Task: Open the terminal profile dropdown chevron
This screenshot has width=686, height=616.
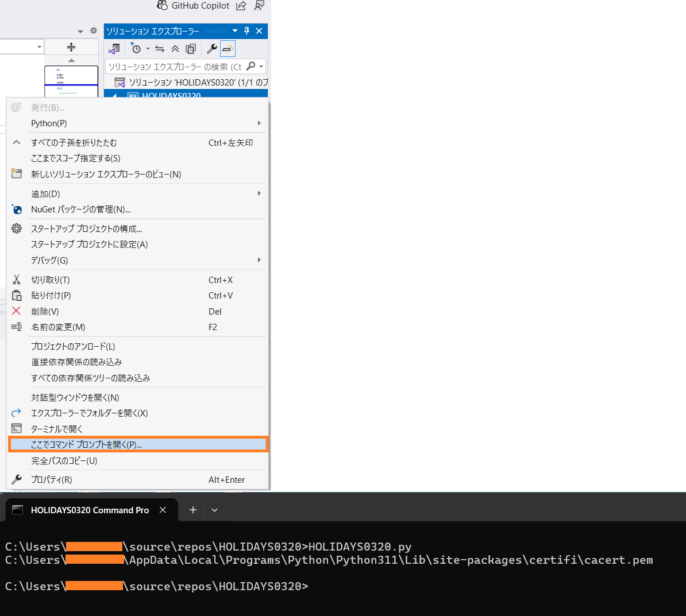Action: point(214,510)
